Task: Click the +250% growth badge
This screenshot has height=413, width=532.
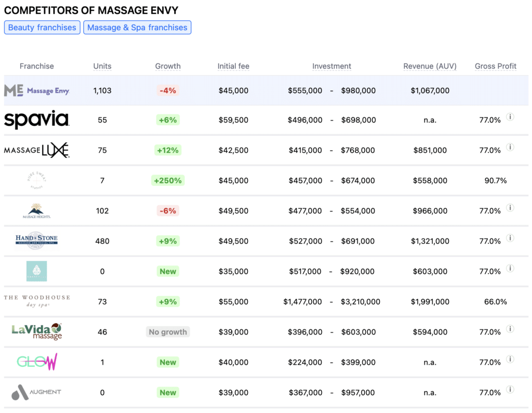Action: pos(168,181)
